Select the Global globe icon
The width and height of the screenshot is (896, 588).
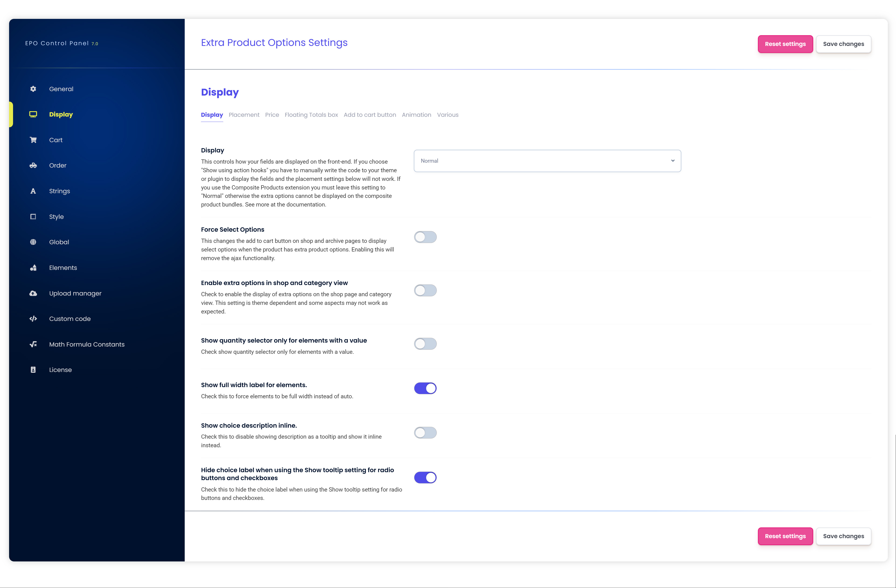coord(33,242)
